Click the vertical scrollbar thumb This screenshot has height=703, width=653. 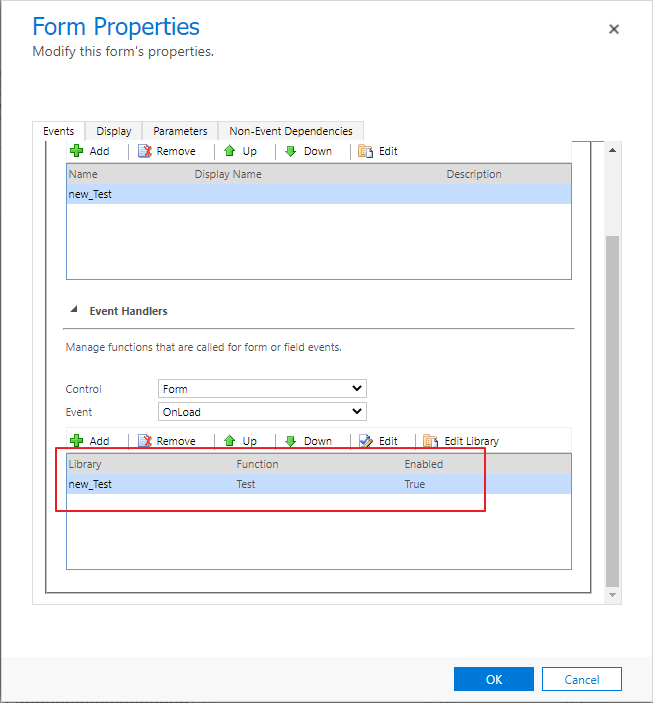(613, 411)
